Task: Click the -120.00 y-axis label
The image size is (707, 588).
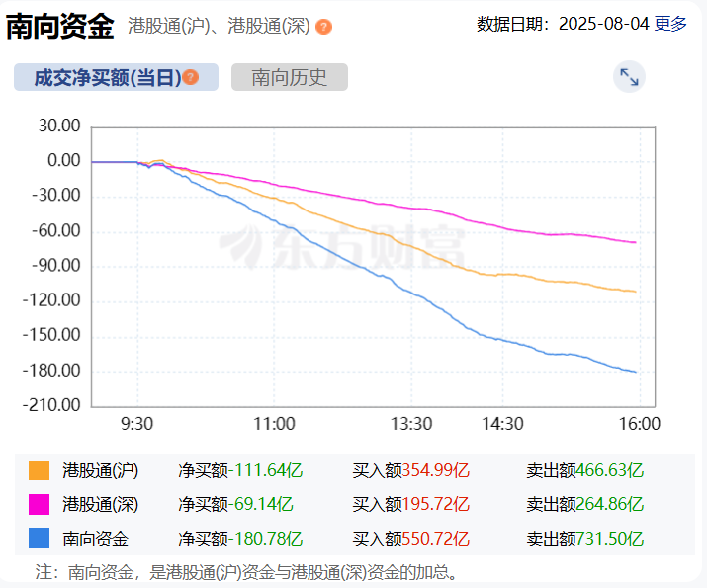Action: tap(51, 300)
